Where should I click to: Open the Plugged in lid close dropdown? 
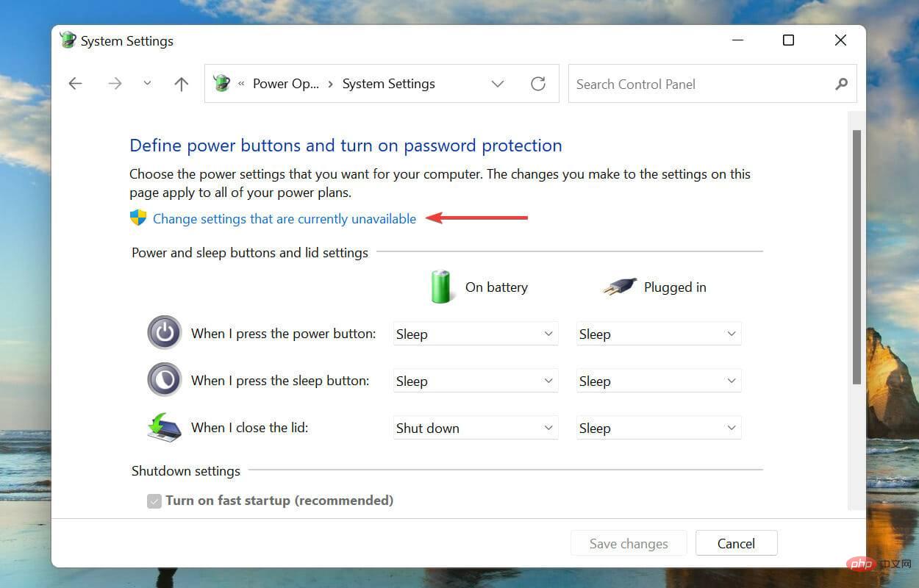point(659,427)
